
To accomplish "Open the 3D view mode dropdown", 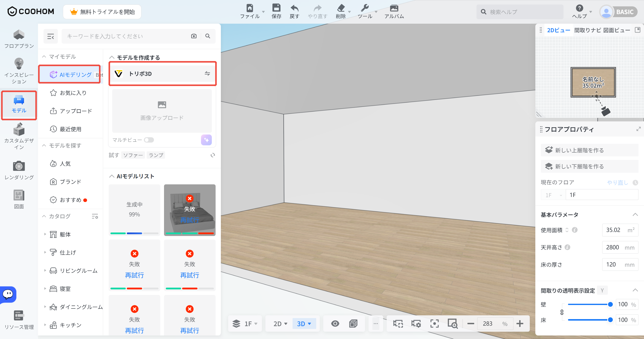I will (x=304, y=324).
